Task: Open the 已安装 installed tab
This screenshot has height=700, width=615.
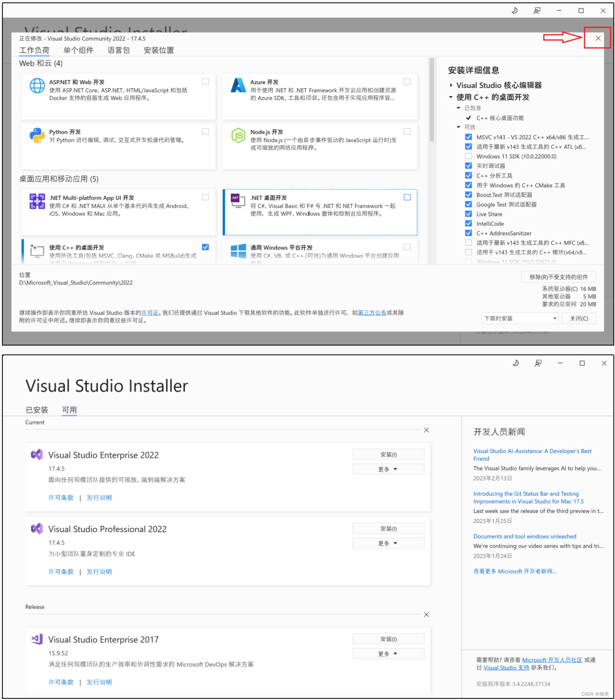Action: tap(37, 410)
